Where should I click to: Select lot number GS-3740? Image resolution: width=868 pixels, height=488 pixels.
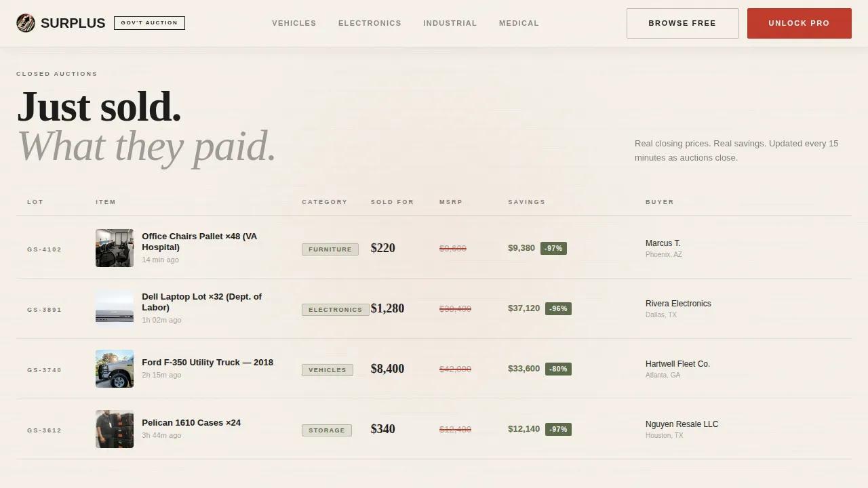click(x=45, y=370)
